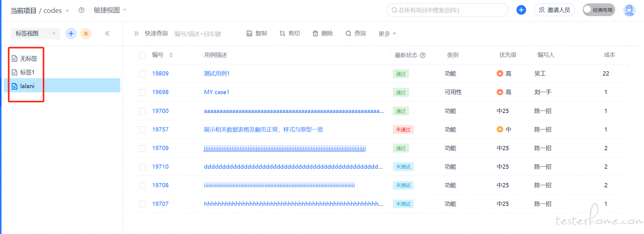This screenshot has width=644, height=234.
Task: Click the global project search field
Action: pyautogui.click(x=448, y=10)
